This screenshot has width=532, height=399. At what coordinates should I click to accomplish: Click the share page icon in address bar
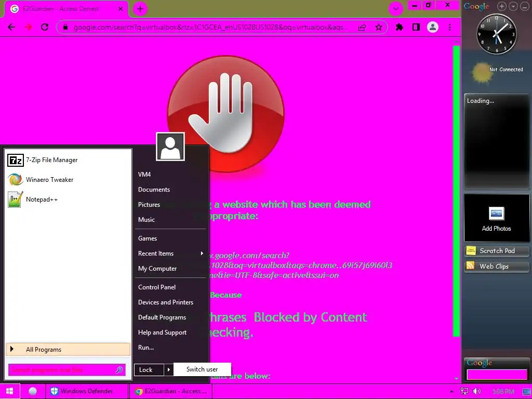[362, 28]
